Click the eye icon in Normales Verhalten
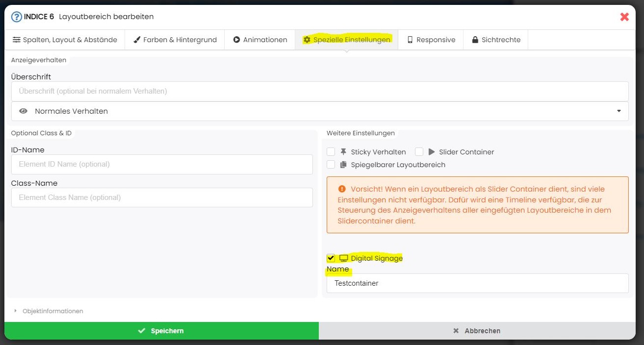Image resolution: width=644 pixels, height=345 pixels. [23, 111]
